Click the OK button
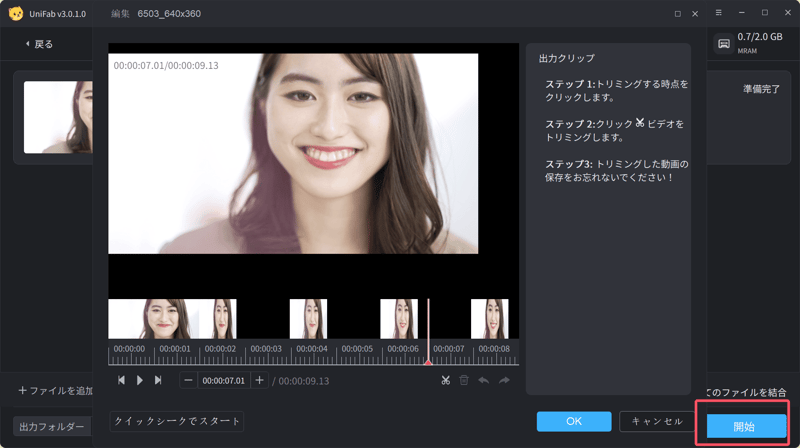The width and height of the screenshot is (800, 448). click(573, 421)
